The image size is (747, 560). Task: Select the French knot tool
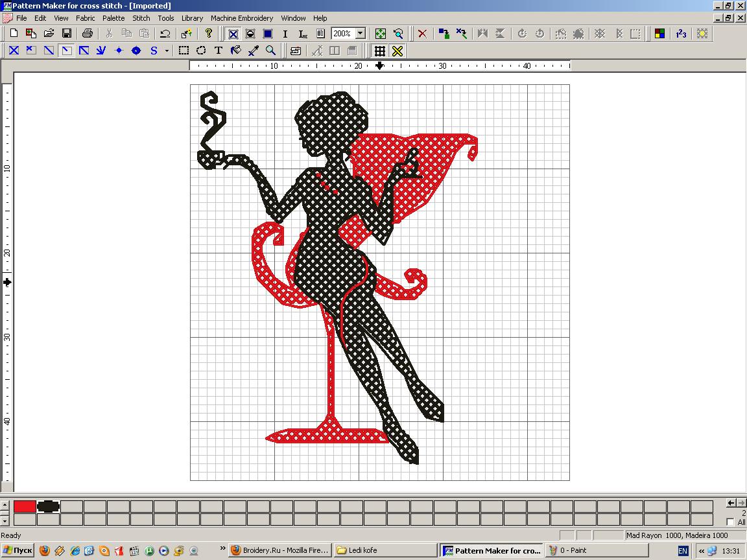coord(119,51)
